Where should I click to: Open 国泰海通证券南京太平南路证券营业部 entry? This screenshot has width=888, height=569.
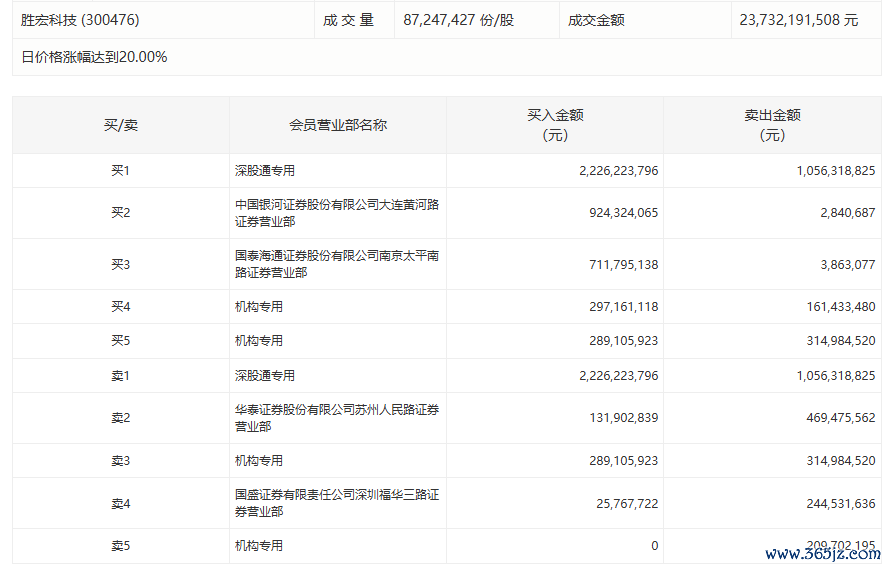click(x=337, y=264)
